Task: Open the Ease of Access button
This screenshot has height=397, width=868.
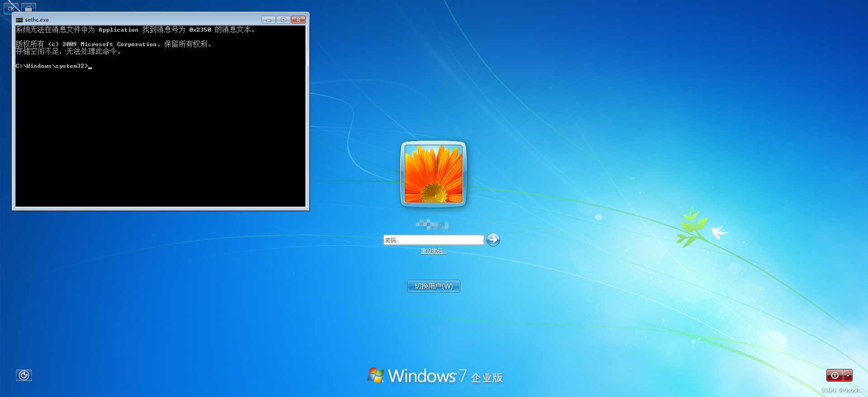Action: [24, 375]
